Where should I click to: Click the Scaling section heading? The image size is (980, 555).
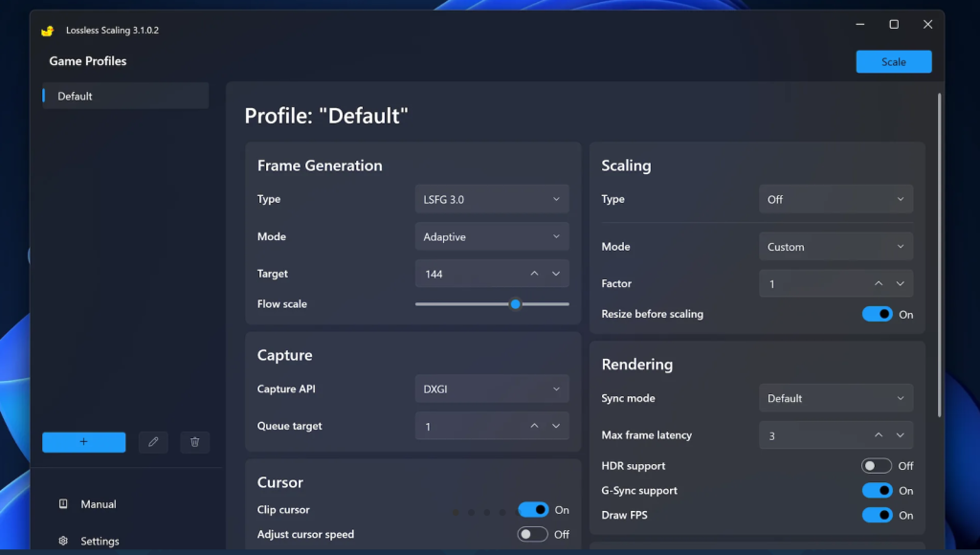pyautogui.click(x=626, y=166)
